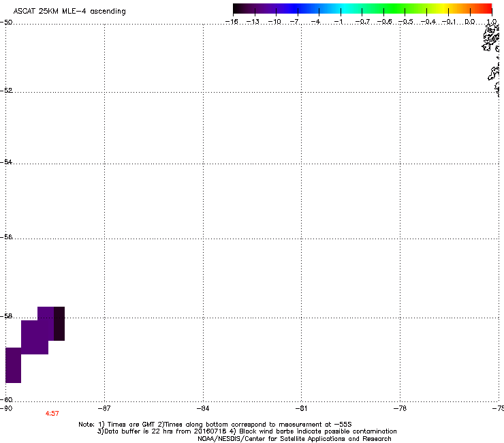Click the -4 label on the color scale

point(317,22)
